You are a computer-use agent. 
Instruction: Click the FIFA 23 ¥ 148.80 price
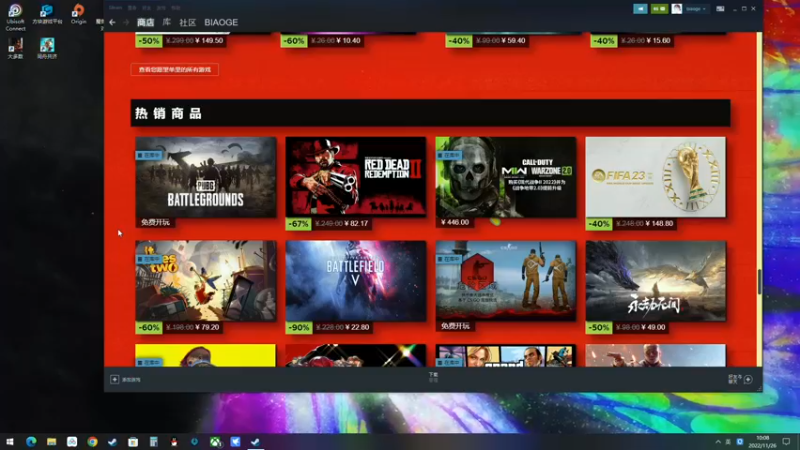[659, 223]
